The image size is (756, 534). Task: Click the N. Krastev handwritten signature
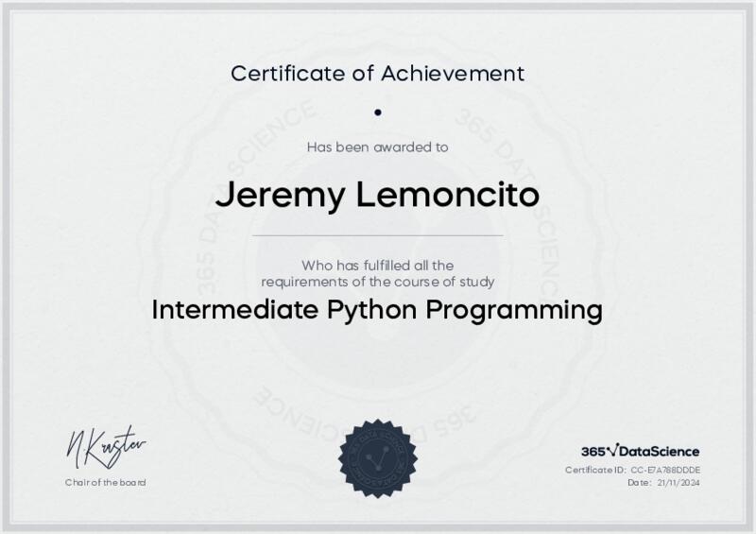point(105,448)
